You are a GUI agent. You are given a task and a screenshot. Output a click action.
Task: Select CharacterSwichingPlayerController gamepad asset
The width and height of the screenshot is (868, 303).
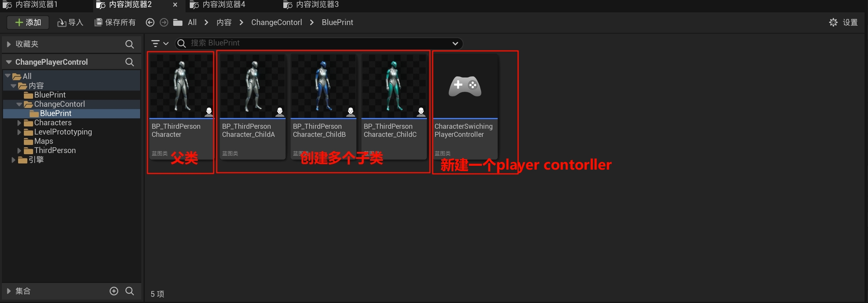465,86
